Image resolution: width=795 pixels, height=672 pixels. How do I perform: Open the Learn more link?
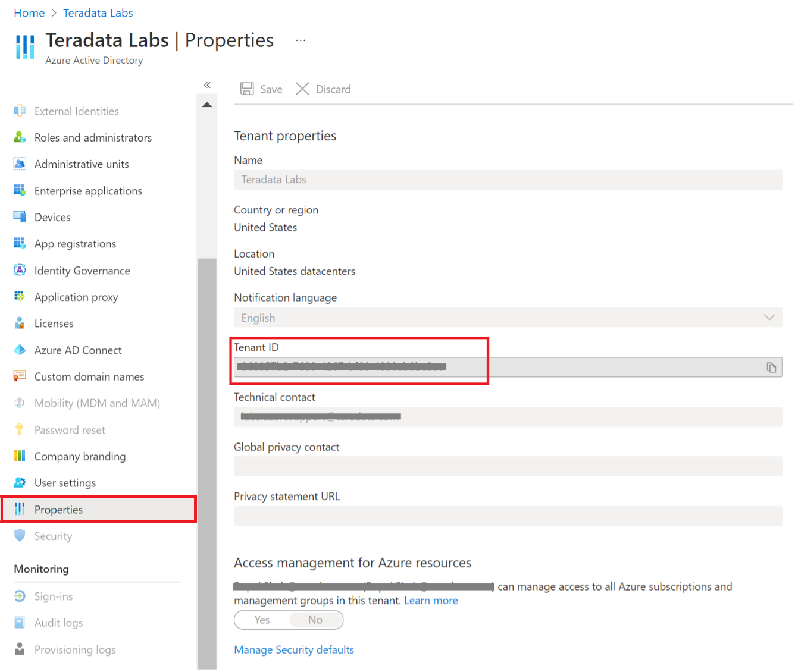click(431, 601)
